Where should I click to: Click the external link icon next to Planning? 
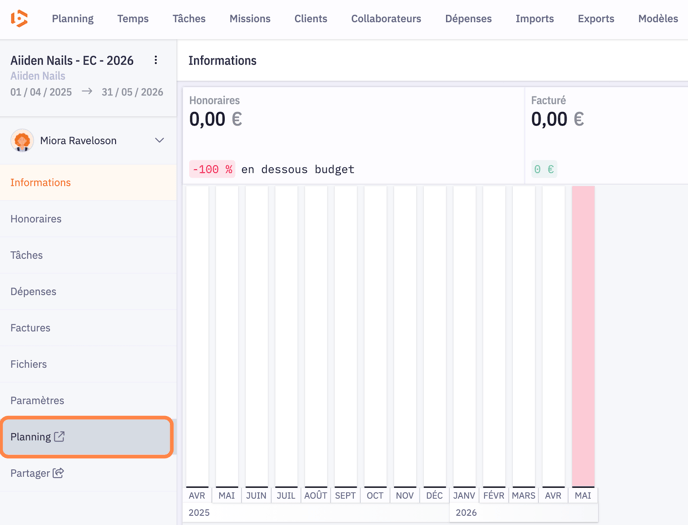click(x=59, y=437)
